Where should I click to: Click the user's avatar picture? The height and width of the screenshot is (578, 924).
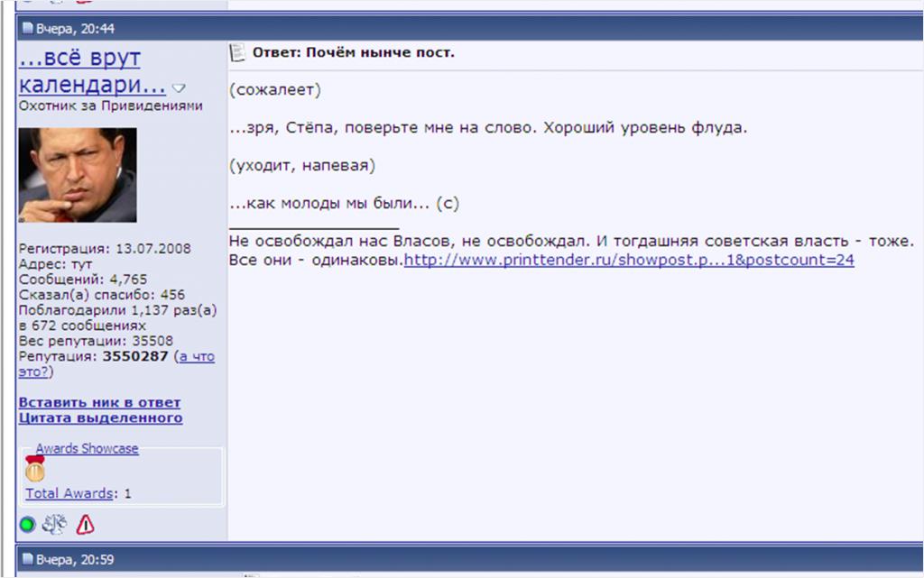(78, 175)
